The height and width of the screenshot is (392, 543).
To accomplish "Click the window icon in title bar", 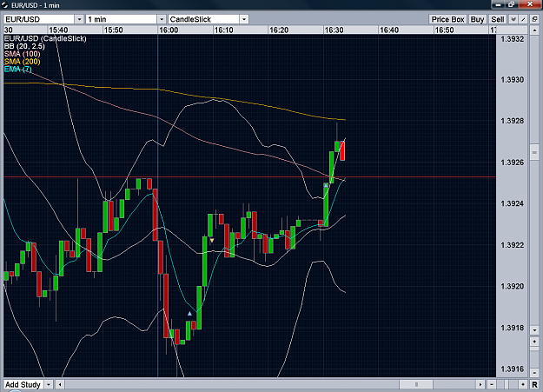I will coord(4,5).
